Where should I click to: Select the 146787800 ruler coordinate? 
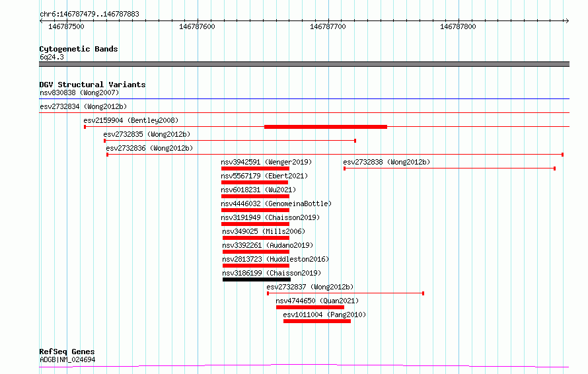click(458, 26)
